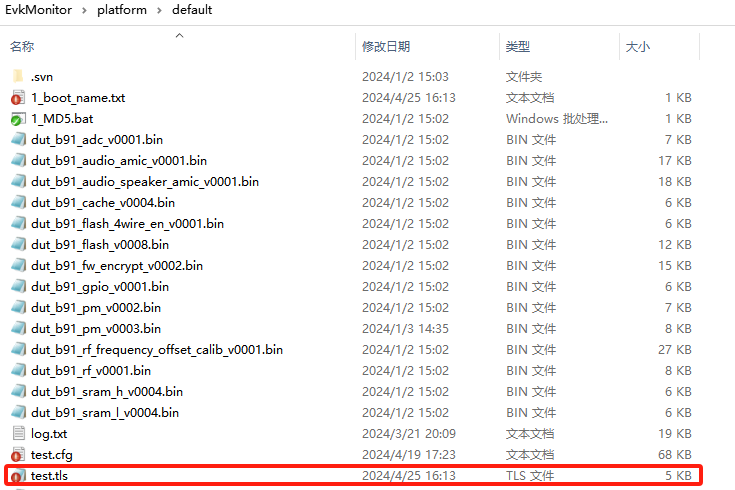Select the dut_b91_rf_v0001.bin file icon
This screenshot has width=735, height=490.
click(18, 371)
